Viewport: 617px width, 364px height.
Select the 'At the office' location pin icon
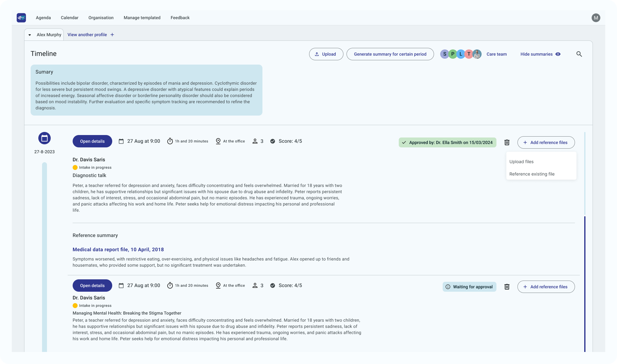point(218,141)
